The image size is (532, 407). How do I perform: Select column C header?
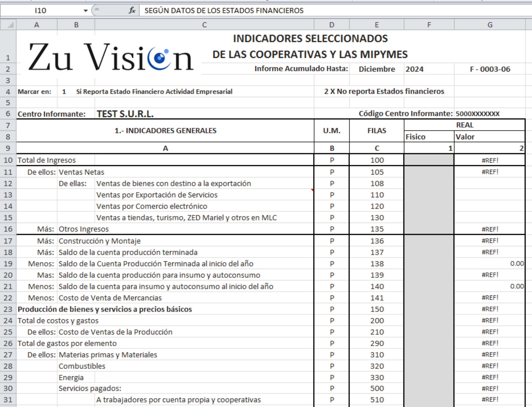coord(204,25)
